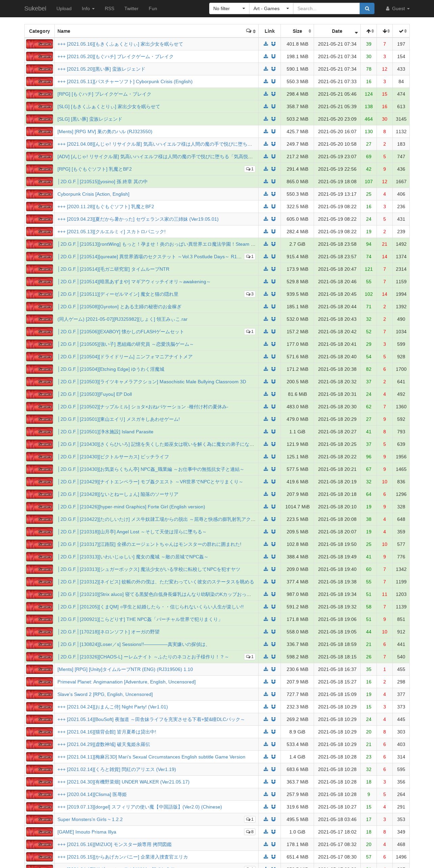Screen dimensions: 434x868
Task: Sort table by comments column
Action: 251,31
